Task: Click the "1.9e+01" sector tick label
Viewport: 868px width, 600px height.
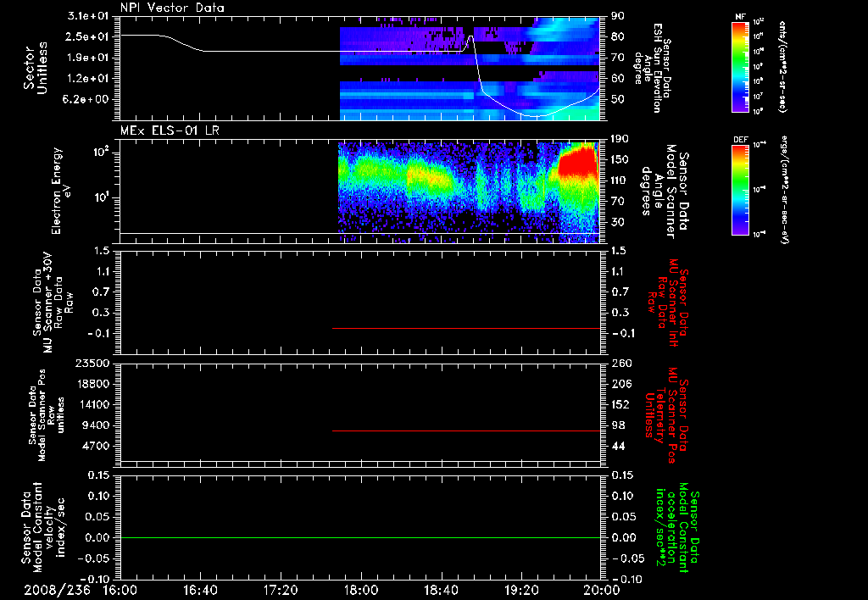Action: [x=88, y=58]
